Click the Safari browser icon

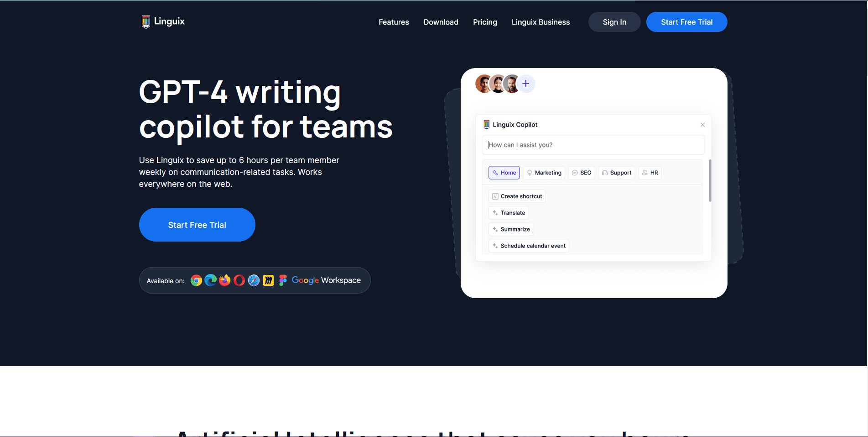tap(254, 280)
